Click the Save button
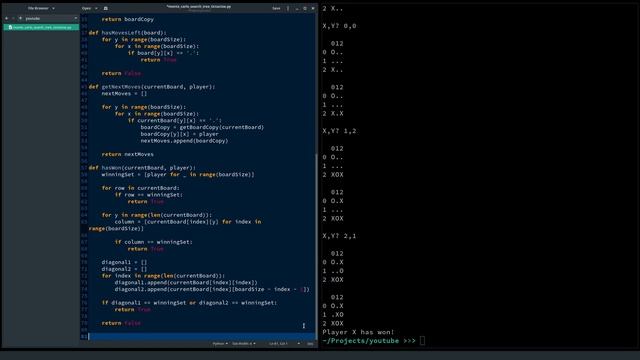This screenshot has height=360, width=640. (x=276, y=8)
